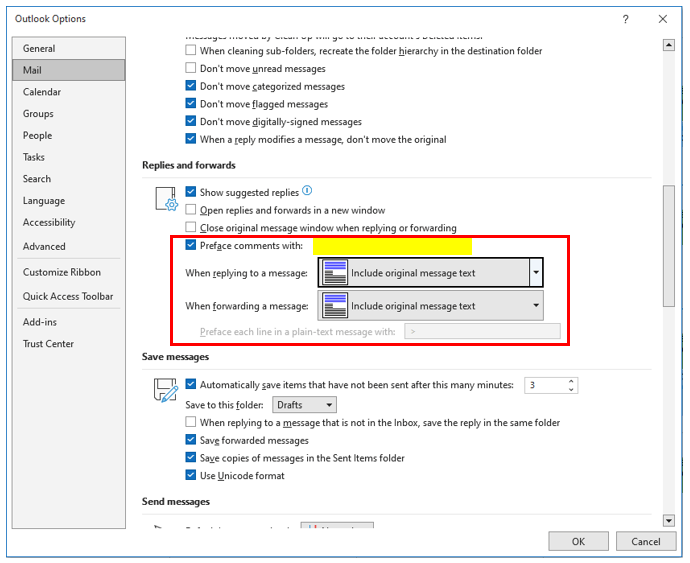Open the Save to this folder Drafts dropdown

pos(305,405)
